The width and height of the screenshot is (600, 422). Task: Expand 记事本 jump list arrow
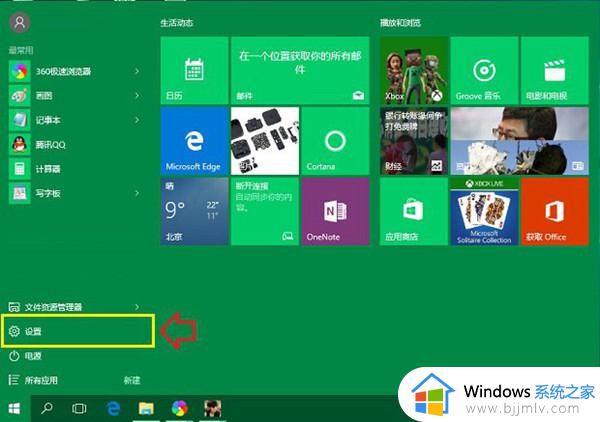(x=137, y=120)
